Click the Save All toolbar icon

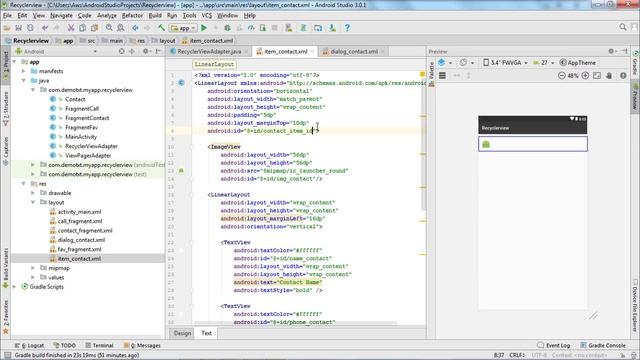(18, 28)
